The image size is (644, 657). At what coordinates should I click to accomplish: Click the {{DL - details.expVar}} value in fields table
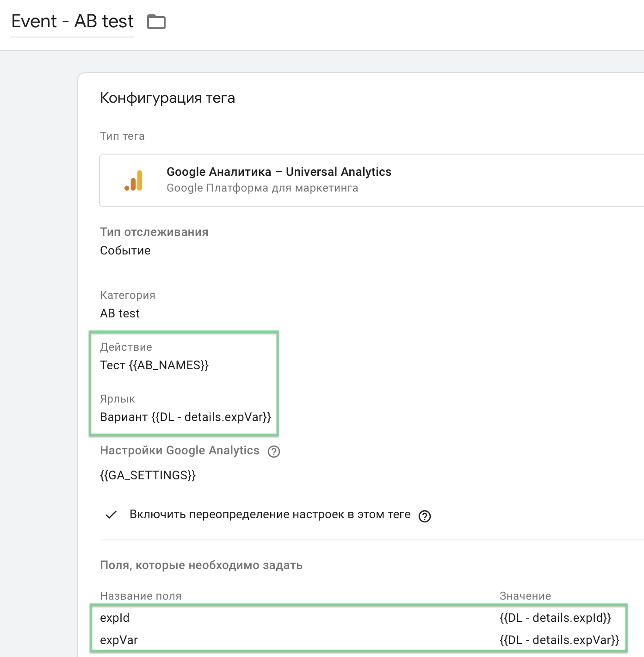[559, 640]
